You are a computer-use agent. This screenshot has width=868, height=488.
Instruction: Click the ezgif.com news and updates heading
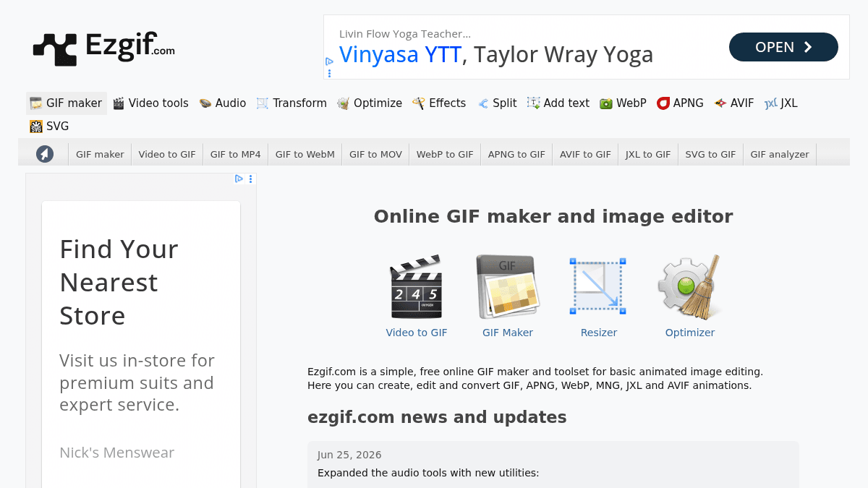437,417
